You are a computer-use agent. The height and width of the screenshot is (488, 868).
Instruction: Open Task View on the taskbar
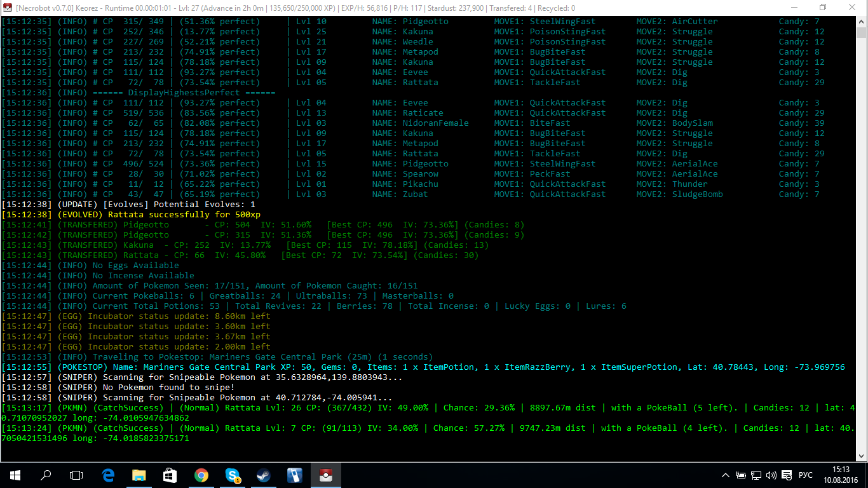(x=76, y=475)
